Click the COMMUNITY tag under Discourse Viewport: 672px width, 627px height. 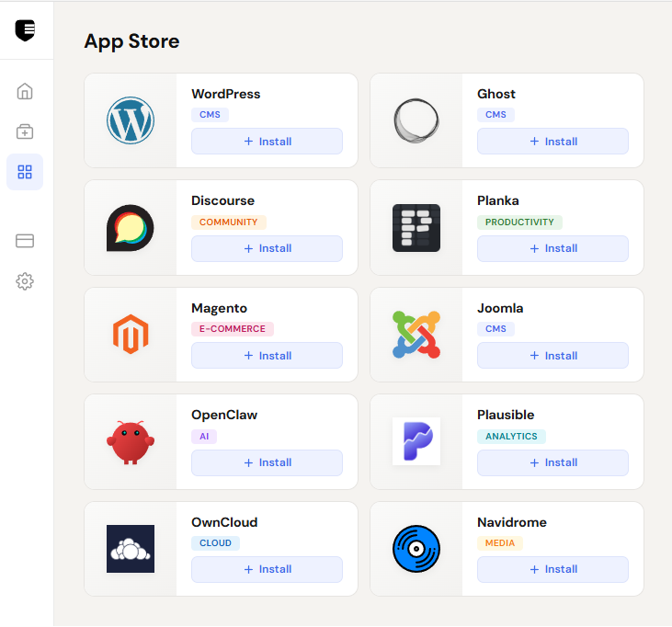point(229,222)
